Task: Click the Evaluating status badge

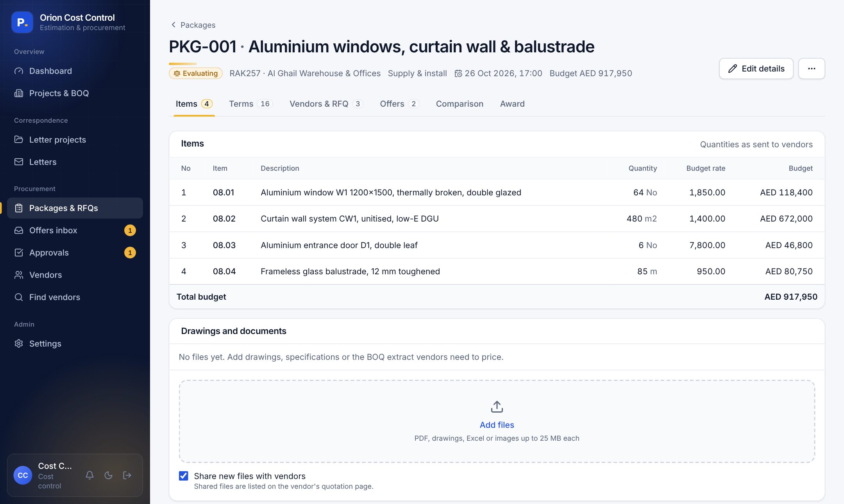Action: coord(196,73)
